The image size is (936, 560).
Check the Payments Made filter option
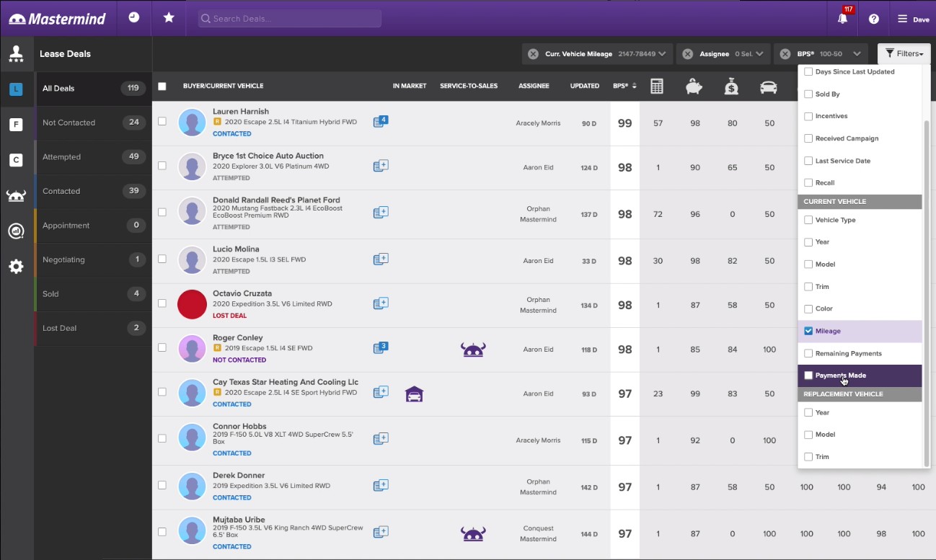808,375
